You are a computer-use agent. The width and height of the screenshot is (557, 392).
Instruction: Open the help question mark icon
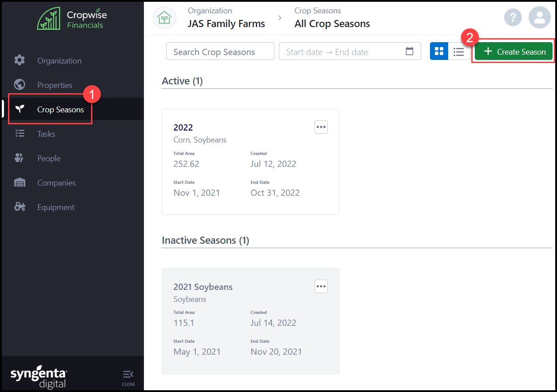point(513,18)
